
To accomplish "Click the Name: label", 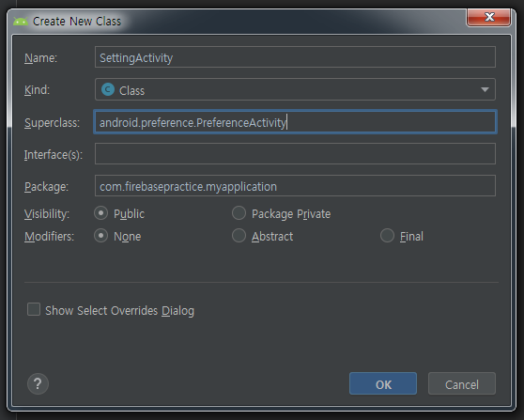I will pos(40,58).
